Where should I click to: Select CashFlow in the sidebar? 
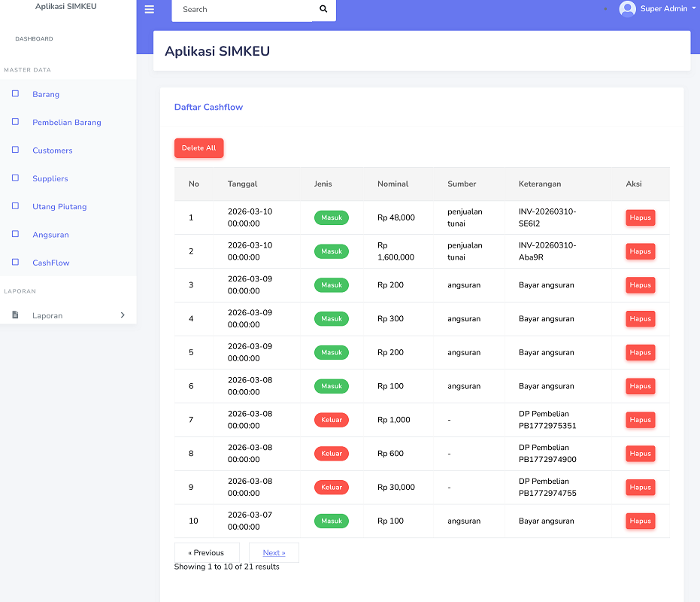coord(50,263)
